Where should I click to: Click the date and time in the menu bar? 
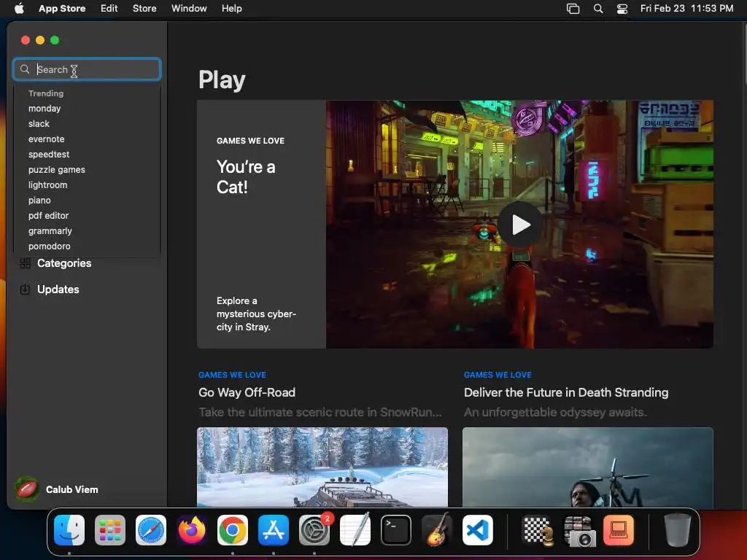click(x=686, y=9)
